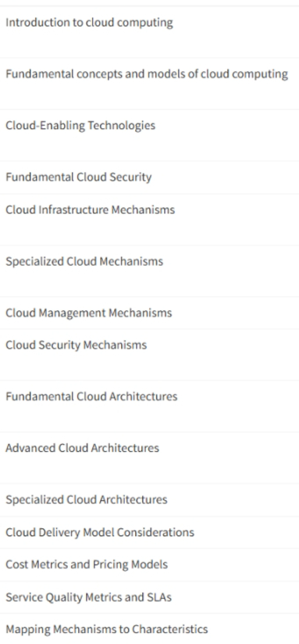This screenshot has width=299, height=644.
Task: Open Specialized Cloud Architectures topic
Action: (149, 500)
